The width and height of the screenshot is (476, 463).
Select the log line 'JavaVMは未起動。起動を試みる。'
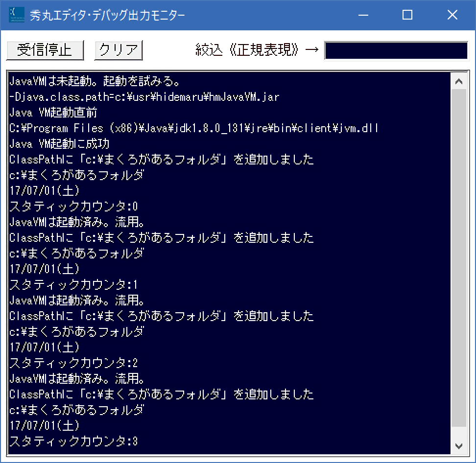tap(95, 81)
